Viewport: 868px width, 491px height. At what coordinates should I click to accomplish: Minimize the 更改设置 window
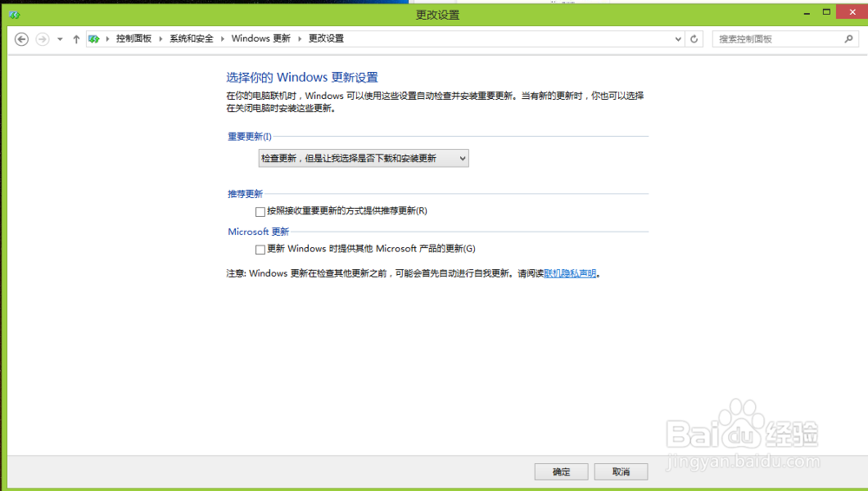pyautogui.click(x=807, y=12)
